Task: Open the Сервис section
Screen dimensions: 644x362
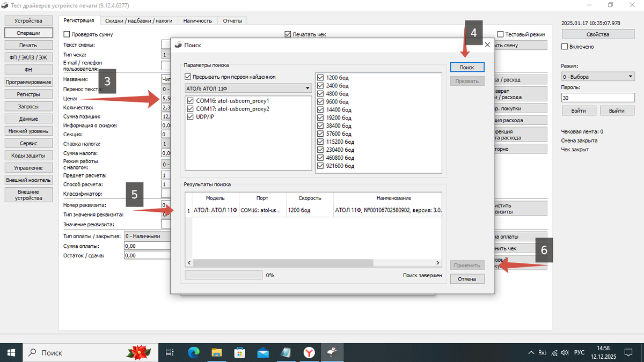Action: click(28, 143)
